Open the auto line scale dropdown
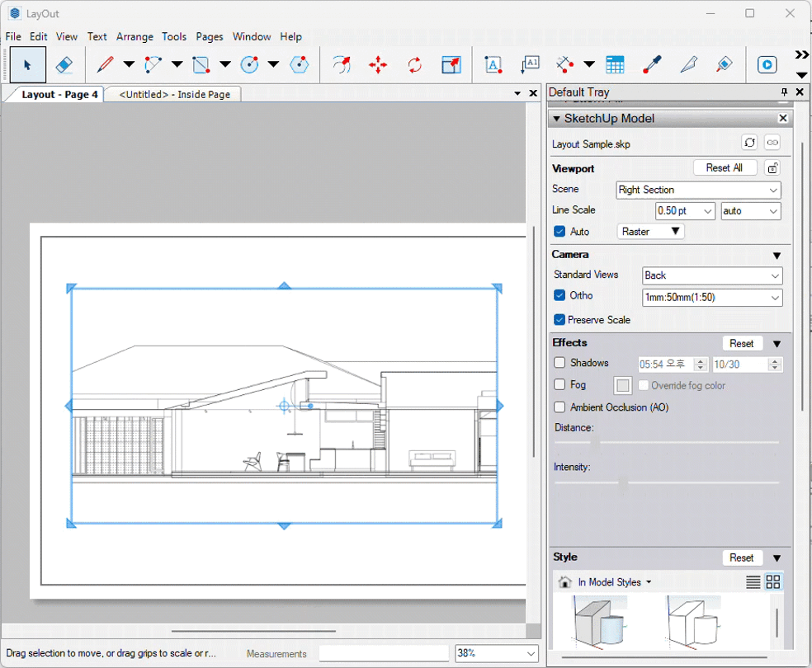 click(751, 210)
